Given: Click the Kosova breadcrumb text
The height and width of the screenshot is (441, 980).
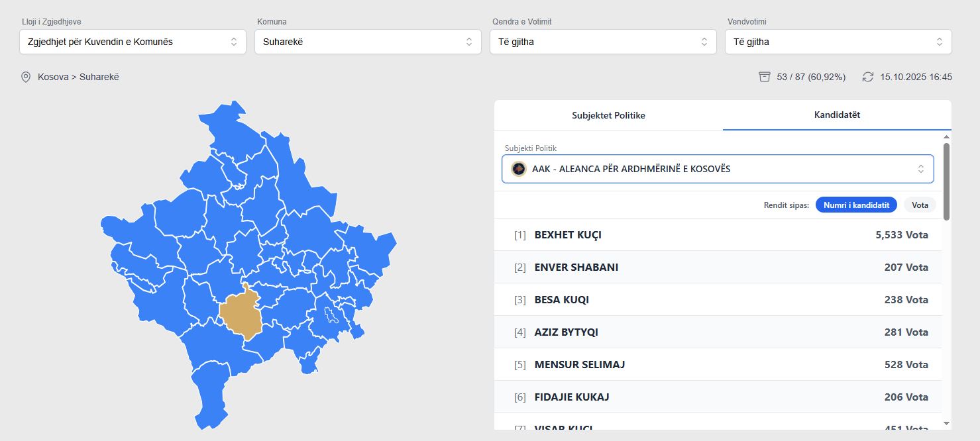Looking at the screenshot, I should pos(53,77).
